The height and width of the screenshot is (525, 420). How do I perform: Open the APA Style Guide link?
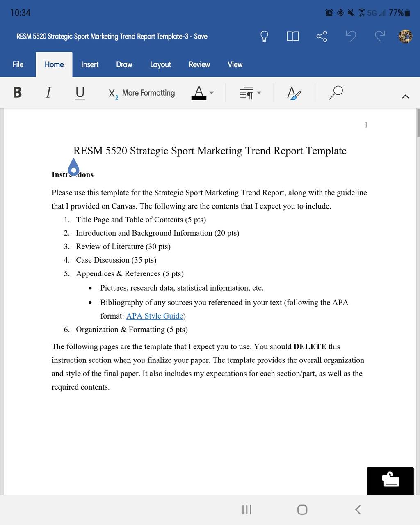(x=155, y=316)
